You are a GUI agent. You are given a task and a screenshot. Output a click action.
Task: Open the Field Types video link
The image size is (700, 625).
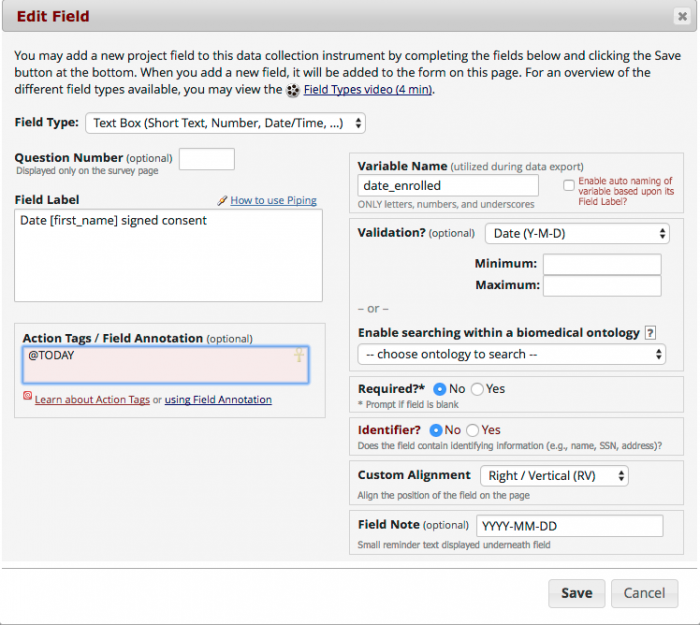368,90
